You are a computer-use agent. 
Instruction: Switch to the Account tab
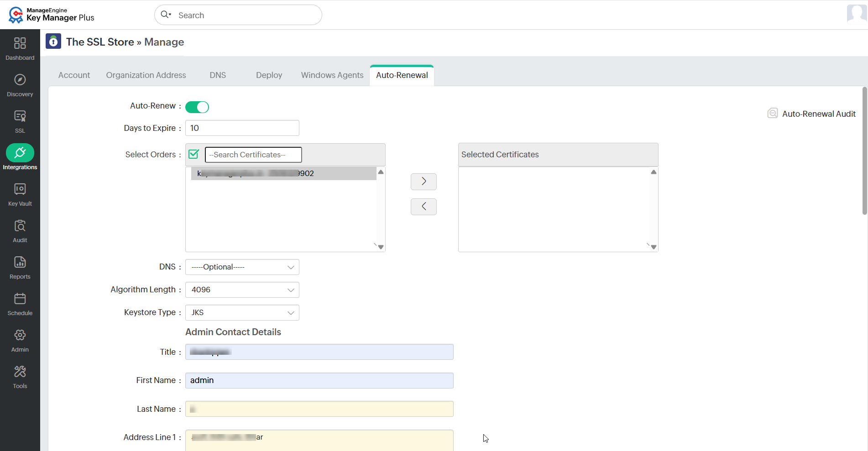coord(74,75)
